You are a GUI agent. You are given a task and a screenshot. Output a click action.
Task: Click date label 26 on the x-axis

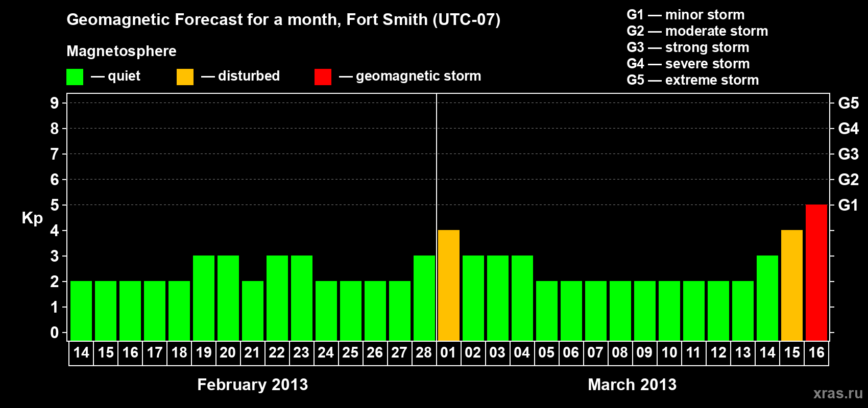(375, 352)
